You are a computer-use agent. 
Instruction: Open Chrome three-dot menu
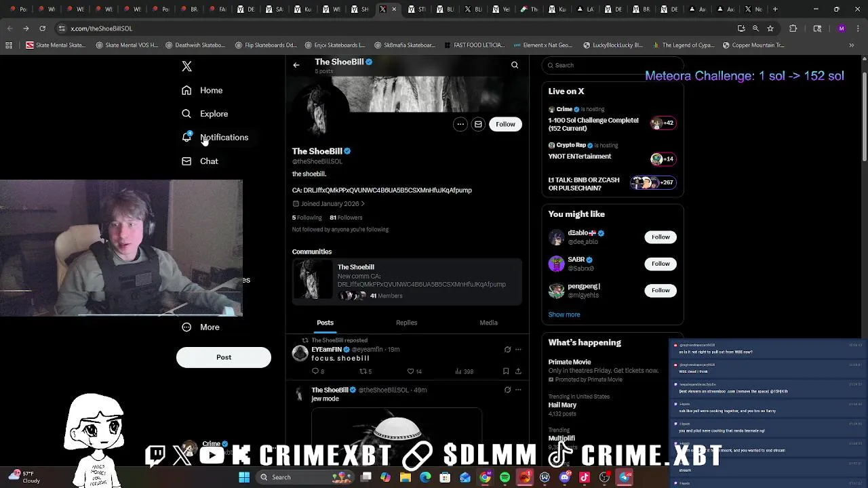click(x=858, y=28)
